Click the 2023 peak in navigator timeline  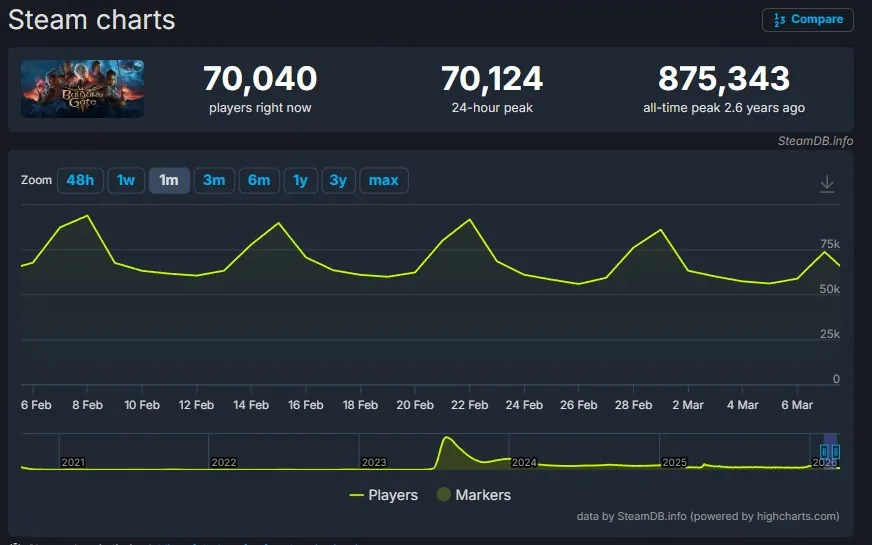tap(446, 440)
